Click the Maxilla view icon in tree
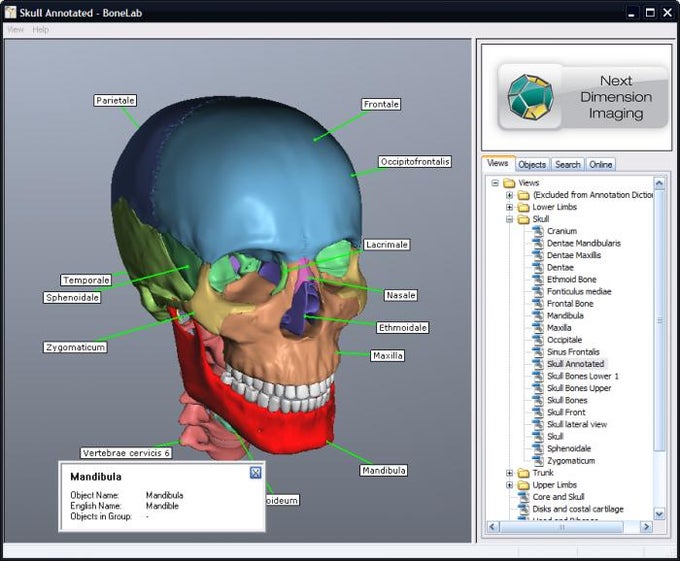Screen dimensions: 680x561 click(538, 328)
